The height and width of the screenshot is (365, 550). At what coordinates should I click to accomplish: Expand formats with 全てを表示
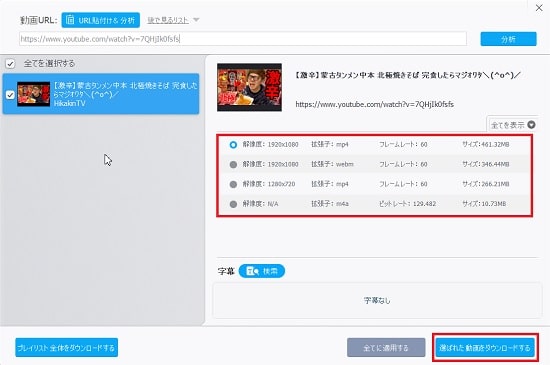(x=512, y=124)
